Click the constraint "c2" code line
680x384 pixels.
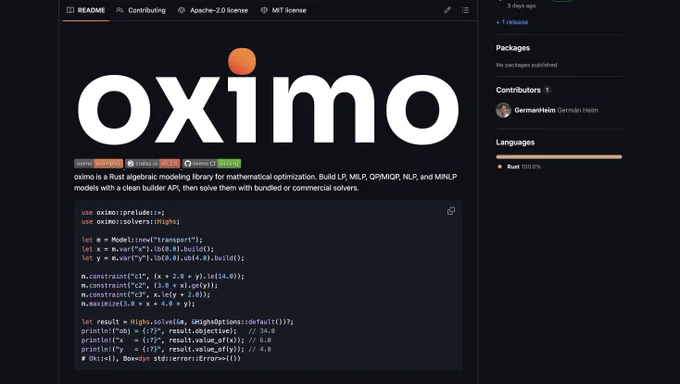(x=149, y=286)
